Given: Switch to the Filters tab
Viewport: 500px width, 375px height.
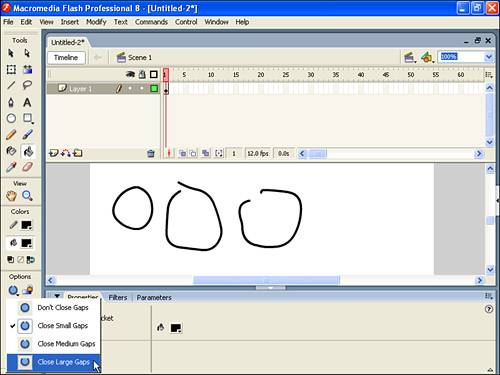Looking at the screenshot, I should (x=118, y=297).
